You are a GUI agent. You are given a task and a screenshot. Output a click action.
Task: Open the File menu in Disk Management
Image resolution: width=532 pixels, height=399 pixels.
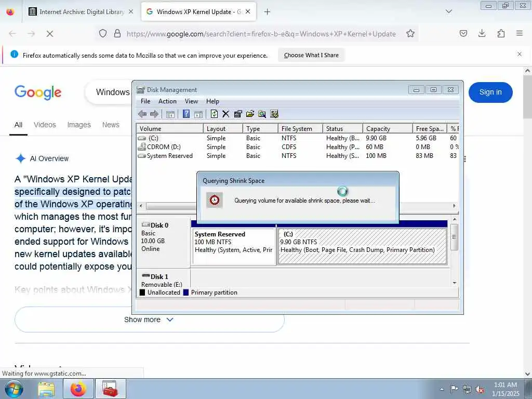[x=145, y=101]
